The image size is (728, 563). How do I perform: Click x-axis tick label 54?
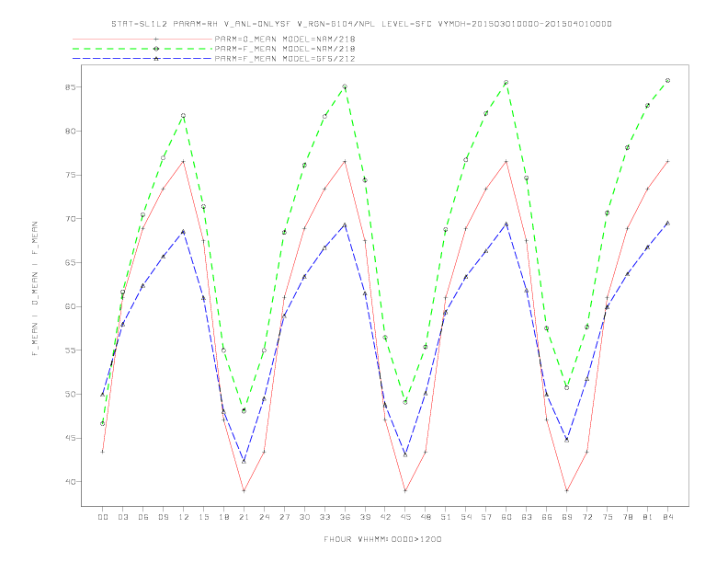[x=466, y=517]
